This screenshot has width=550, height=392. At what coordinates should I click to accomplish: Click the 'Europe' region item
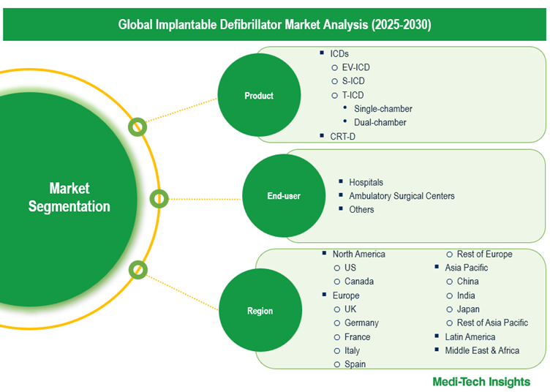click(346, 295)
